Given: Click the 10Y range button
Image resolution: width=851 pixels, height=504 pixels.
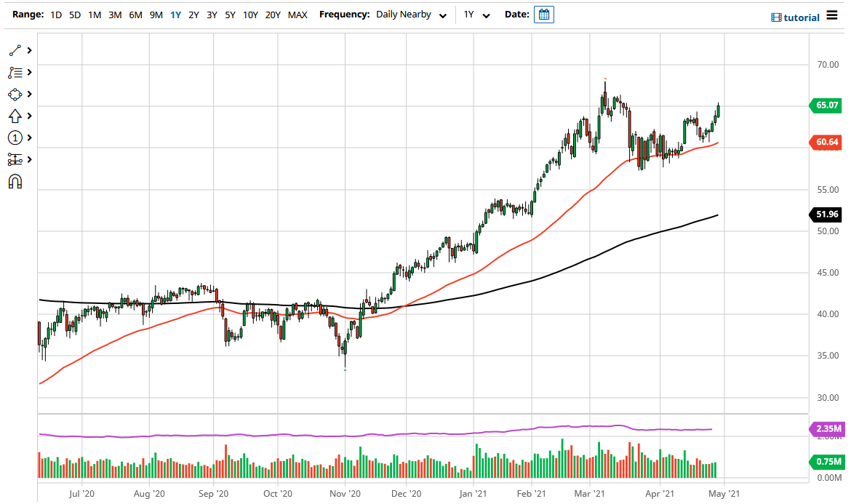Looking at the screenshot, I should [x=250, y=14].
